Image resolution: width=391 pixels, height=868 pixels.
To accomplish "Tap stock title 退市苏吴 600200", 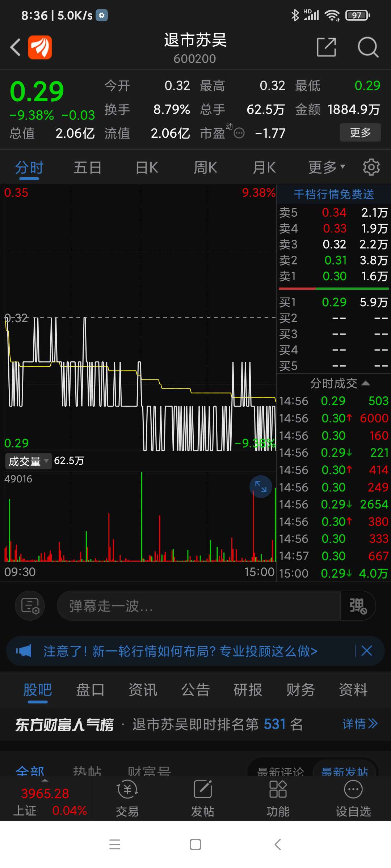I will tap(195, 48).
